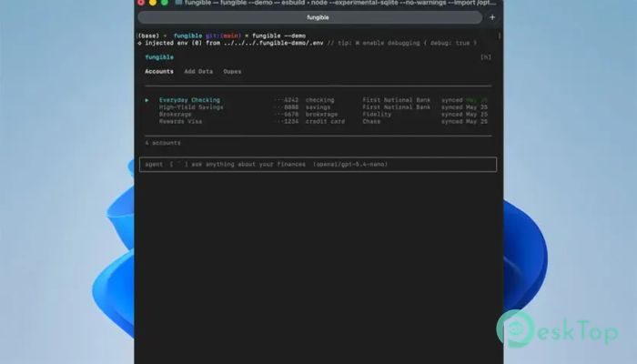
Task: Click the yellow minimize window button
Action: pyautogui.click(x=153, y=3)
